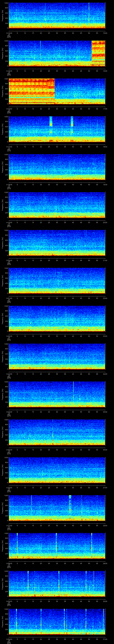
Task: Select the 22:00 end time label
Action: point(105,298)
